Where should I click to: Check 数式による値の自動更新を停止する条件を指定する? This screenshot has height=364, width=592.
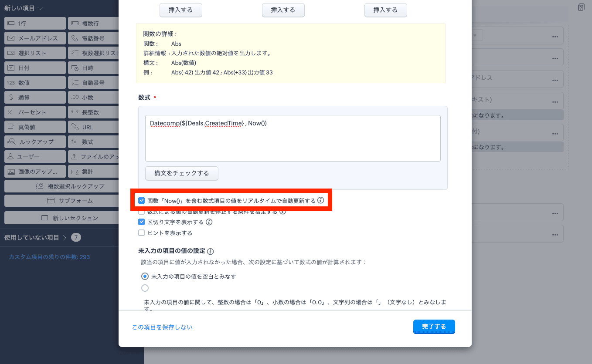point(141,212)
